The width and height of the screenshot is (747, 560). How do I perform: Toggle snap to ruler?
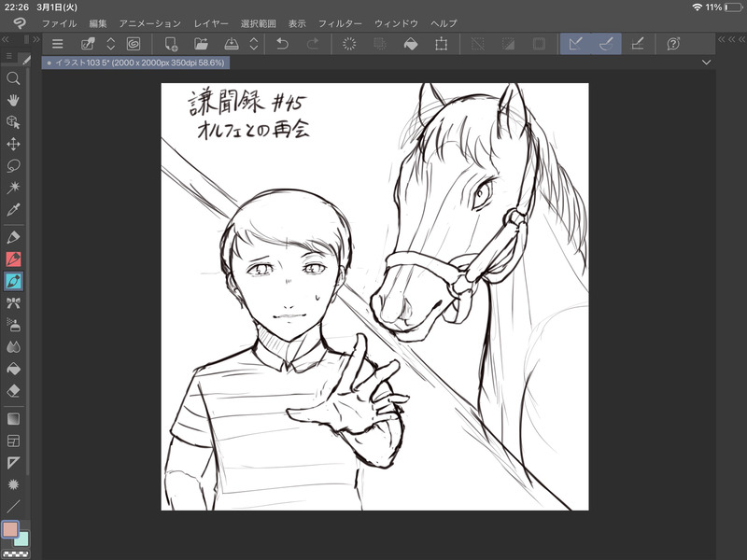pos(575,44)
